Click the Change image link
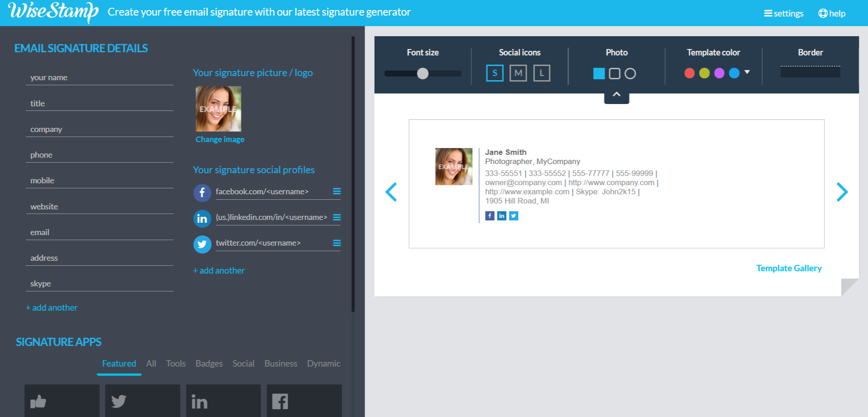Image resolution: width=868 pixels, height=417 pixels. tap(220, 139)
